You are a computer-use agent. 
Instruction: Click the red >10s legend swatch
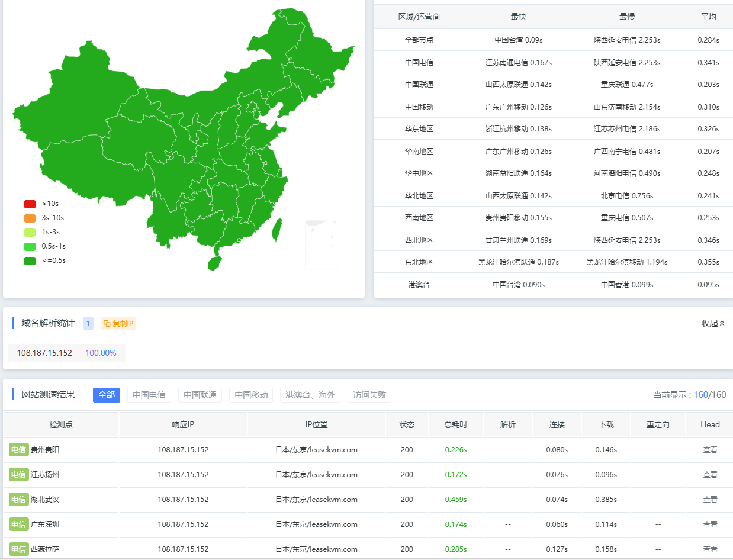[x=30, y=204]
